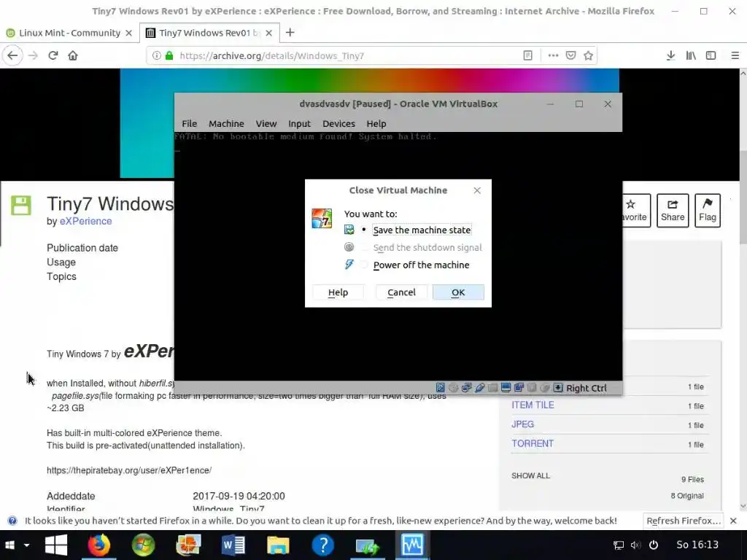Open the Firefox hamburger menu
Viewport: 747px width, 560px height.
pos(735,55)
